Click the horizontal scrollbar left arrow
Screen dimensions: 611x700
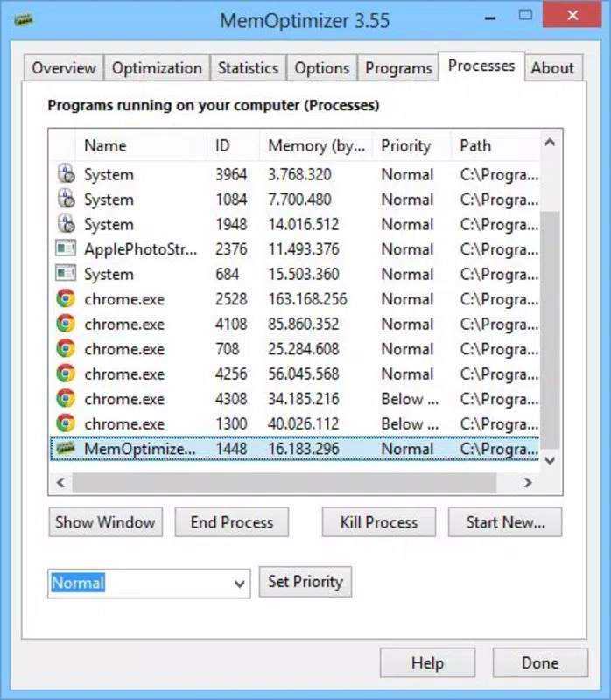60,483
